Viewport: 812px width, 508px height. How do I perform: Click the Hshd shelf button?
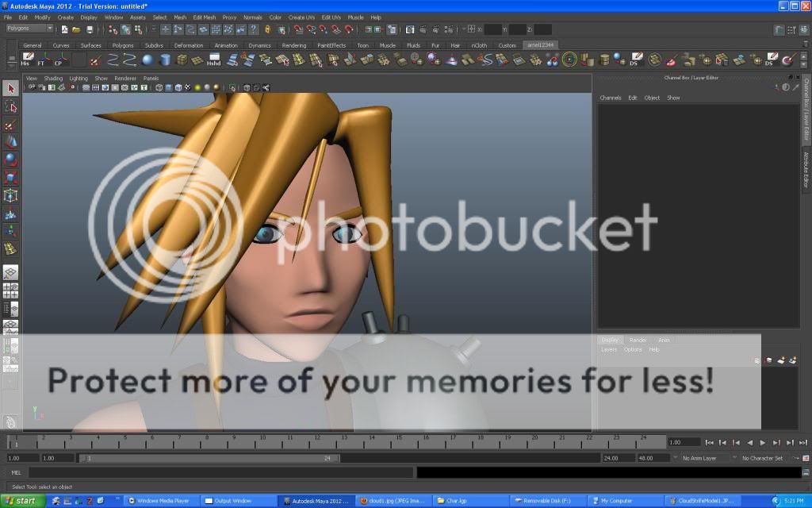214,60
